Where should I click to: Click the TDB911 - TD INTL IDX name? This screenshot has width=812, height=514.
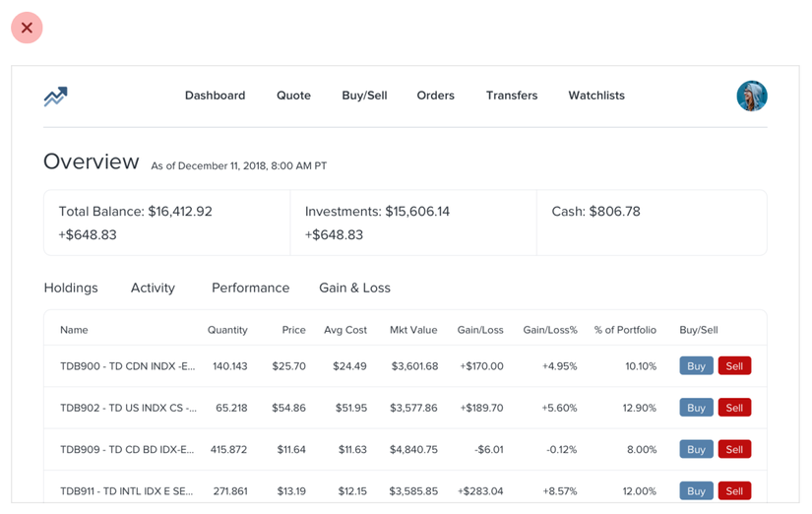pos(127,491)
